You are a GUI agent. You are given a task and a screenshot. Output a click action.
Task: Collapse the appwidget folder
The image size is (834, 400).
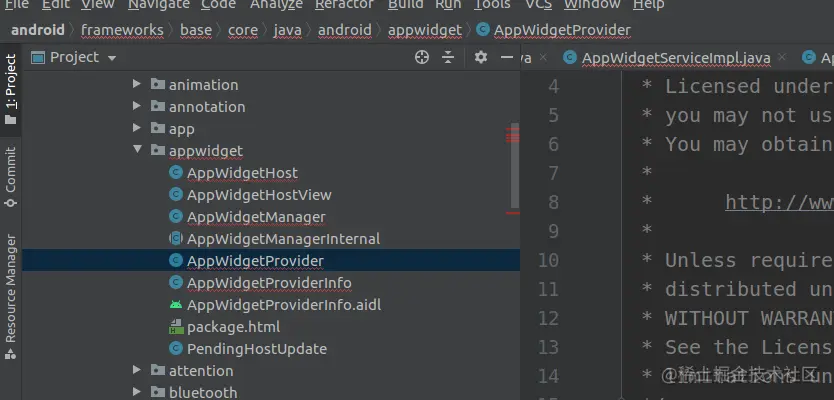137,150
